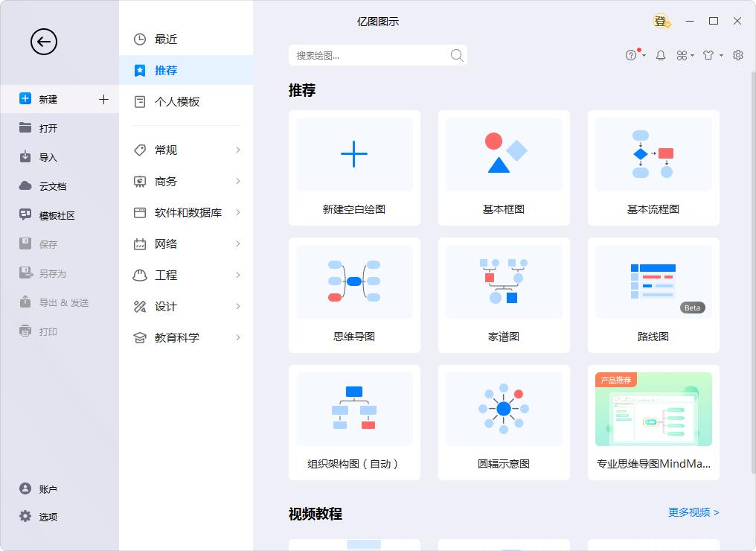The height and width of the screenshot is (551, 756).
Task: Click the 另存为 save-as item
Action: (60, 273)
